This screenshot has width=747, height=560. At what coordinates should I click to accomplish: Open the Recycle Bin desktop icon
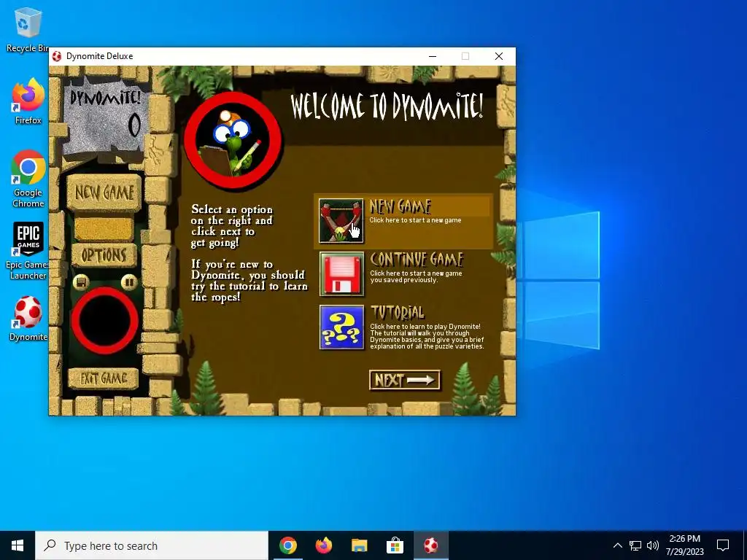point(28,30)
